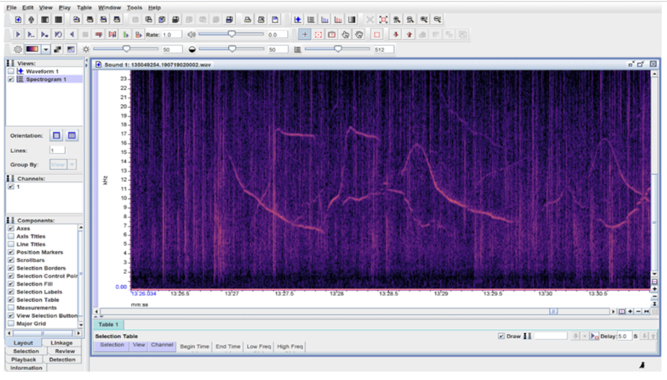Image resolution: width=667 pixels, height=380 pixels.
Task: Toggle the Major Grid component checkbox
Action: 11,323
